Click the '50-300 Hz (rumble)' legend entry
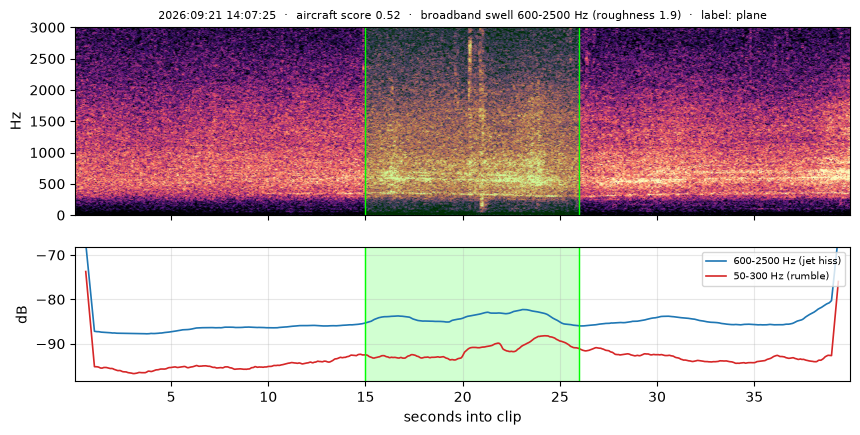This screenshot has height=435, width=860. pyautogui.click(x=781, y=276)
